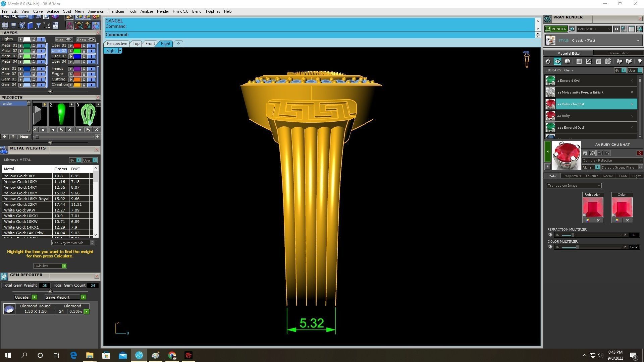Open the Transparent Image dropdown

(574, 186)
